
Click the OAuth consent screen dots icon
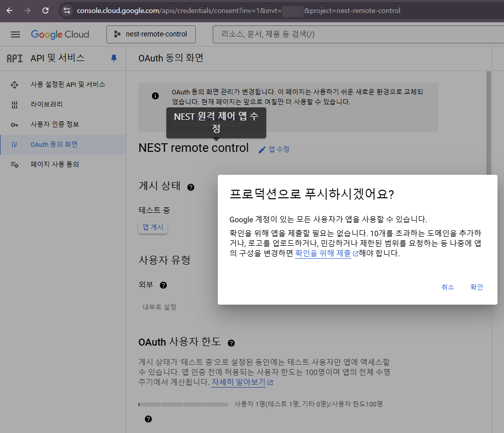tap(14, 145)
